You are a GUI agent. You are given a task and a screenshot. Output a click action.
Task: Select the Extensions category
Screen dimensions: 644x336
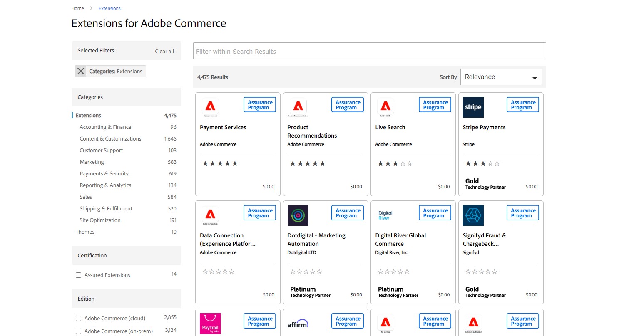[x=88, y=115]
